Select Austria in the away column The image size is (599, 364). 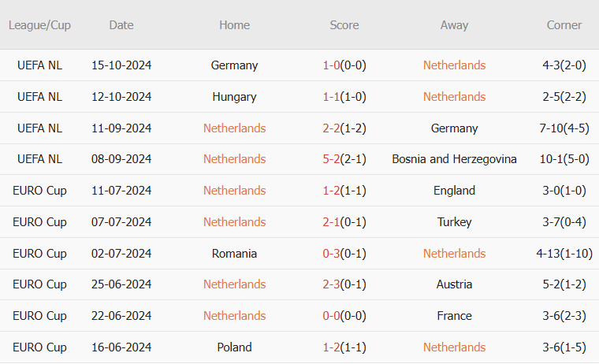(x=454, y=284)
